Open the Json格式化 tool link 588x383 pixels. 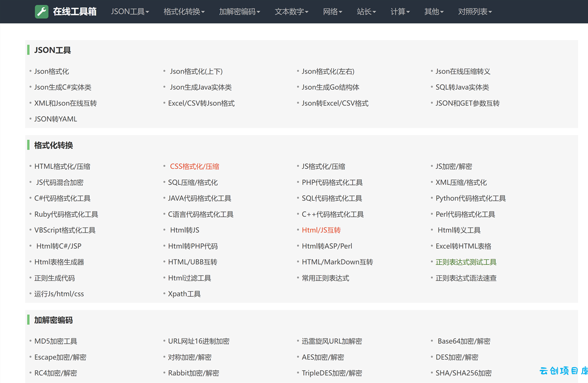[x=51, y=72]
